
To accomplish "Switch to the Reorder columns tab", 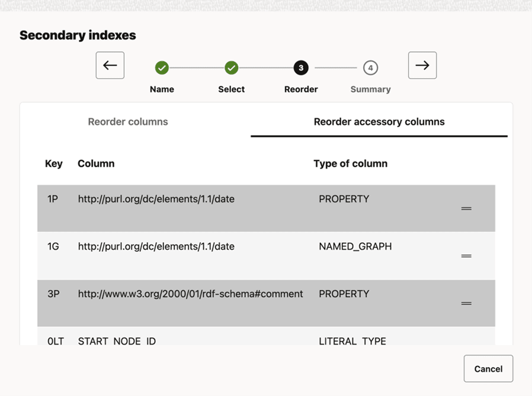I will pos(128,122).
